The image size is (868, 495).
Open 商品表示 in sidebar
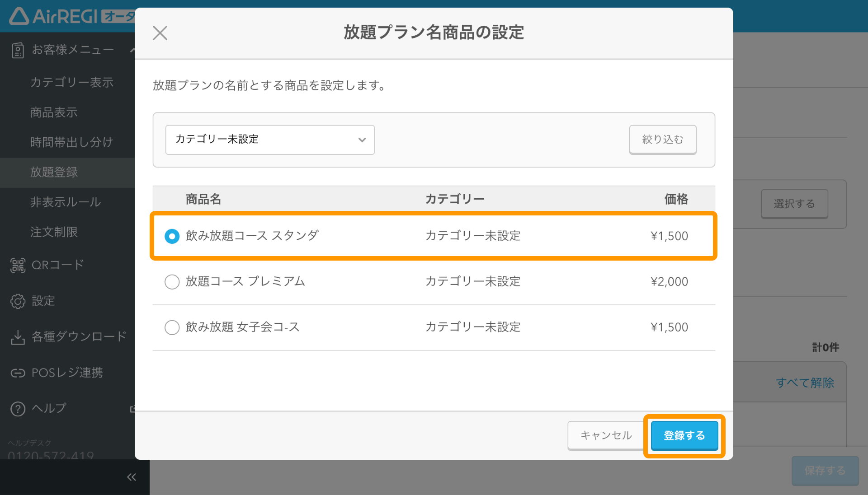(54, 112)
